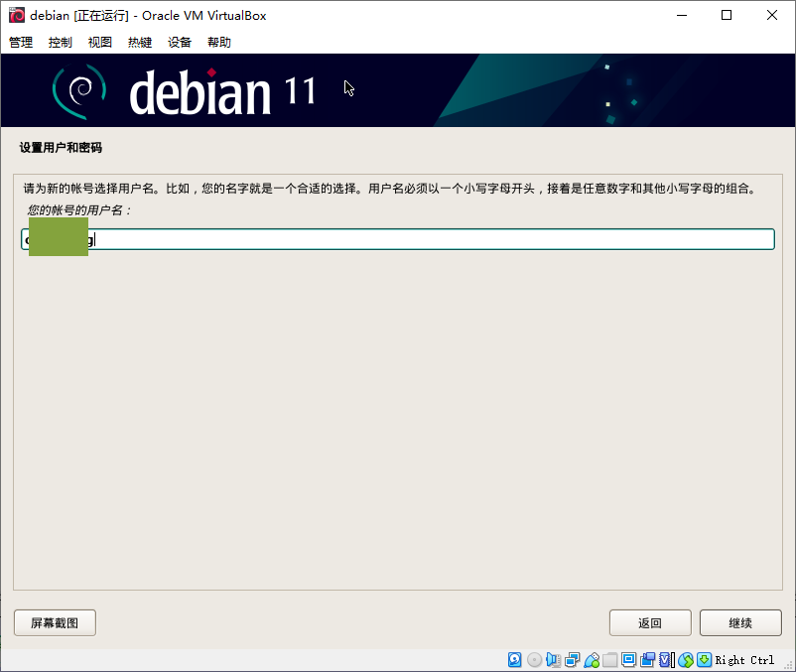
Task: Open the 管理 menu
Action: (21, 42)
